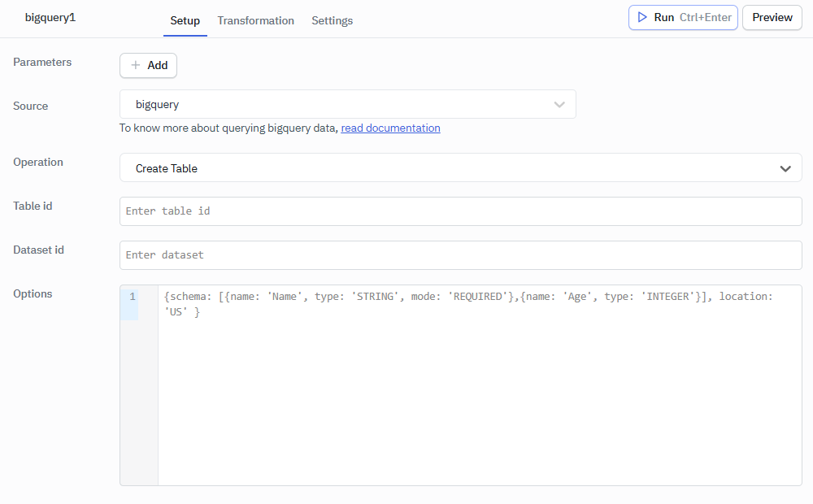Click the Source field's chevron arrow
The width and height of the screenshot is (813, 504).
559,104
